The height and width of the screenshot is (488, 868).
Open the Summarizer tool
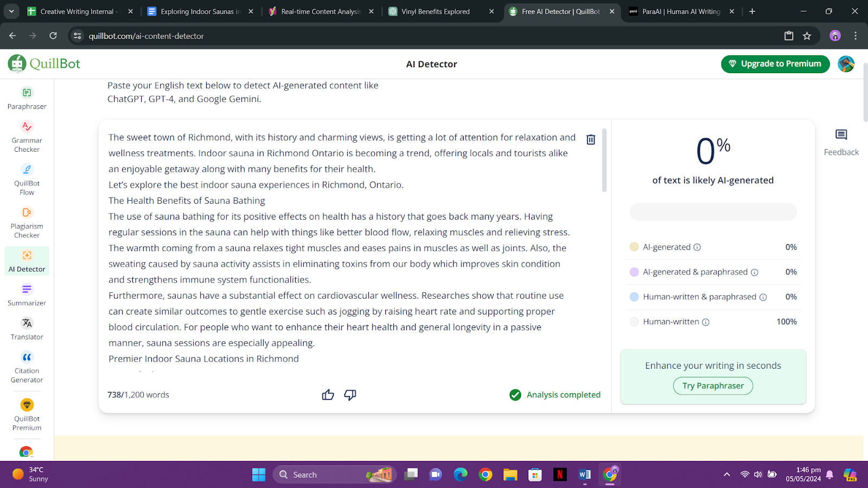click(x=27, y=294)
